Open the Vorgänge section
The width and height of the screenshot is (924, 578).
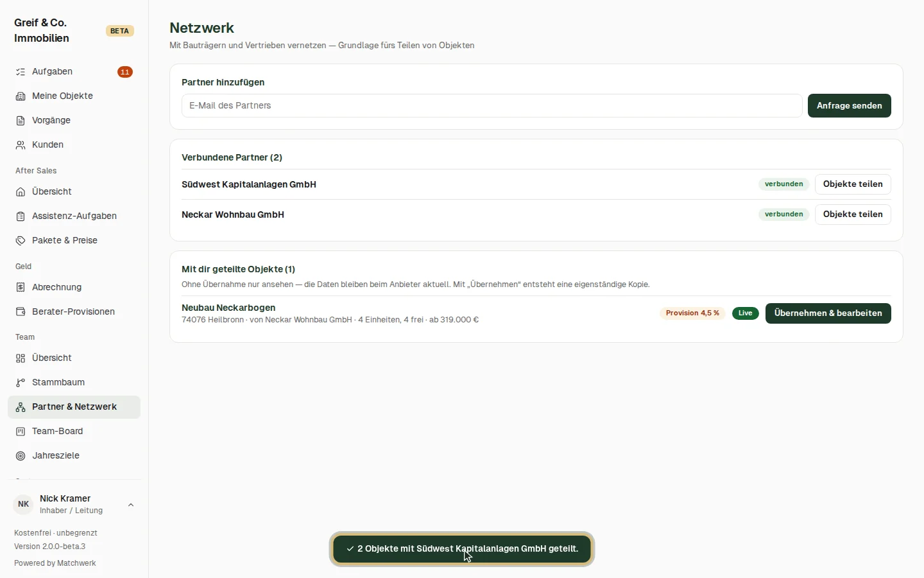click(74, 121)
